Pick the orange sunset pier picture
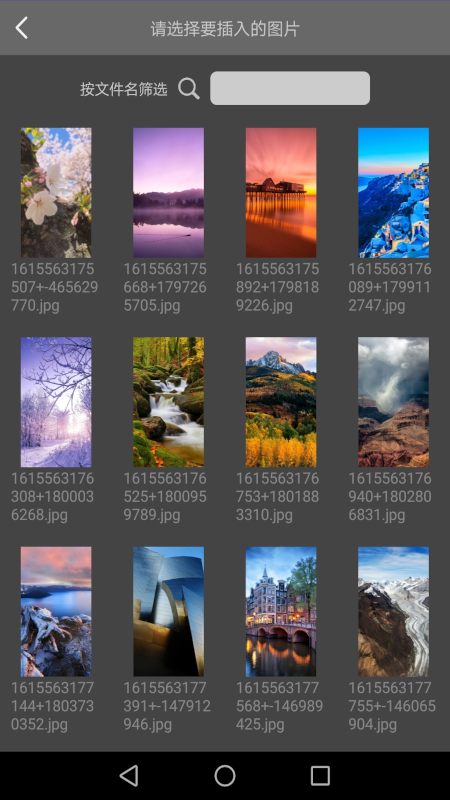450x800 pixels. pos(281,193)
